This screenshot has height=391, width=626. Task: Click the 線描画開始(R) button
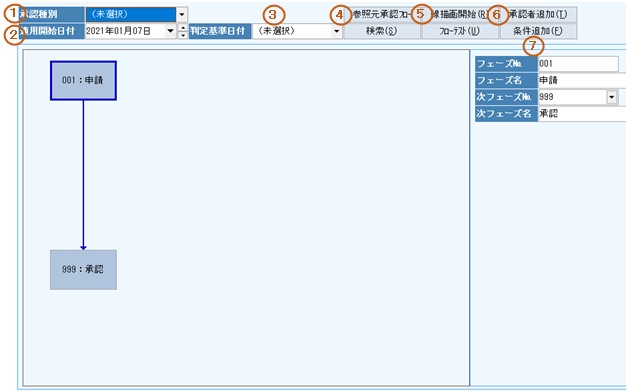(x=460, y=15)
